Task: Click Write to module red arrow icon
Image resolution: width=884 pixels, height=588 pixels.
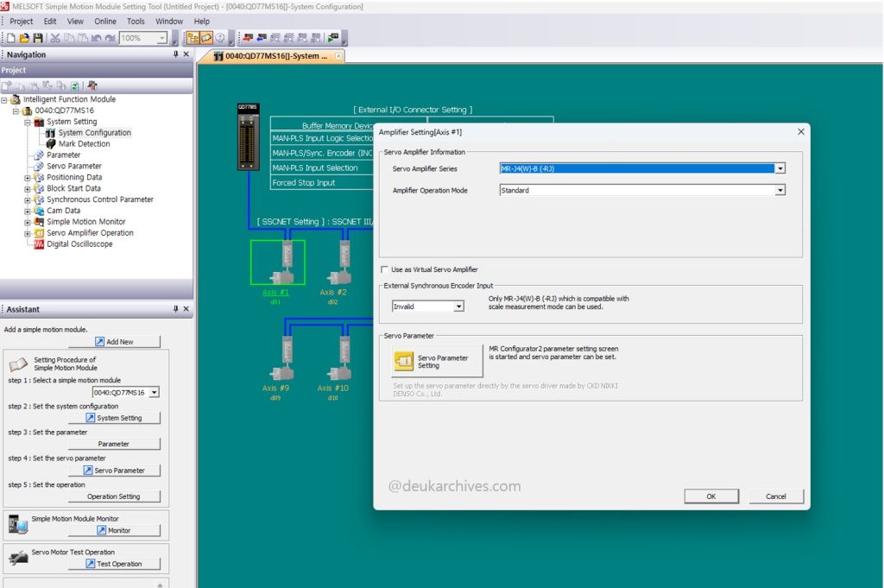Action: coord(248,38)
